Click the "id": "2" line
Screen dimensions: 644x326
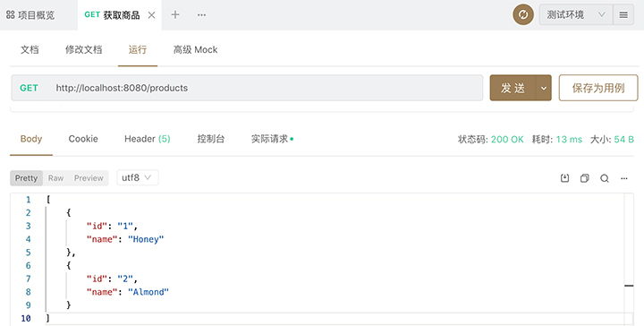point(112,279)
